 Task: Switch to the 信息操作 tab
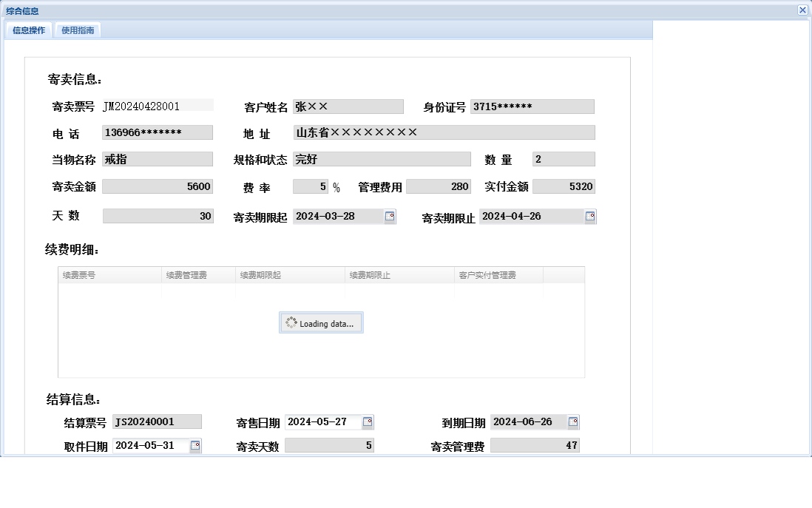[x=28, y=30]
